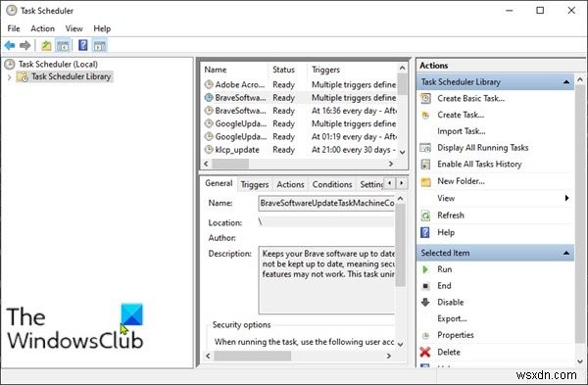Image resolution: width=588 pixels, height=385 pixels.
Task: Open the View submenu arrow in Actions
Action: pos(567,198)
